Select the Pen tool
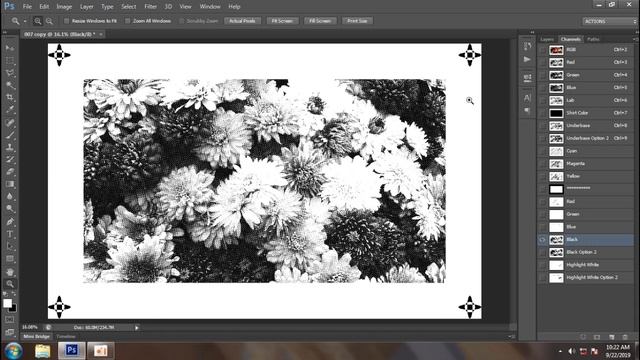The image size is (640, 360). click(x=10, y=222)
